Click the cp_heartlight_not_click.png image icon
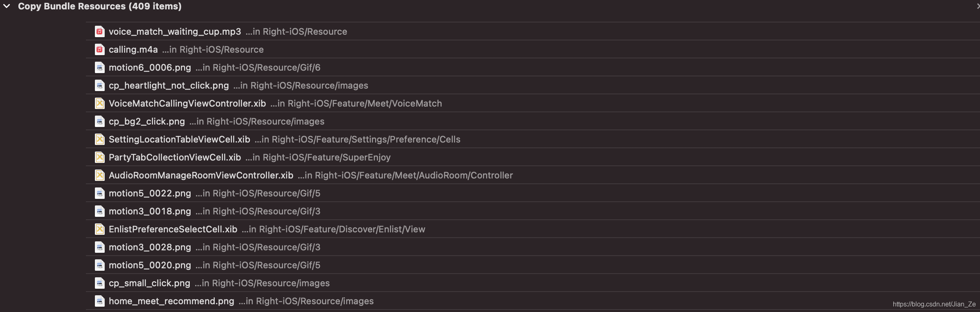The width and height of the screenshot is (980, 312). [100, 85]
